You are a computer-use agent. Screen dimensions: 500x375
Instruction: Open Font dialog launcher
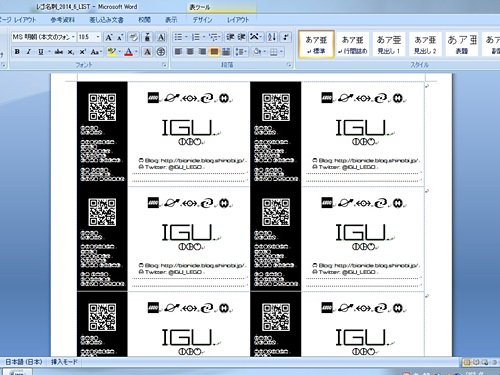click(x=164, y=65)
